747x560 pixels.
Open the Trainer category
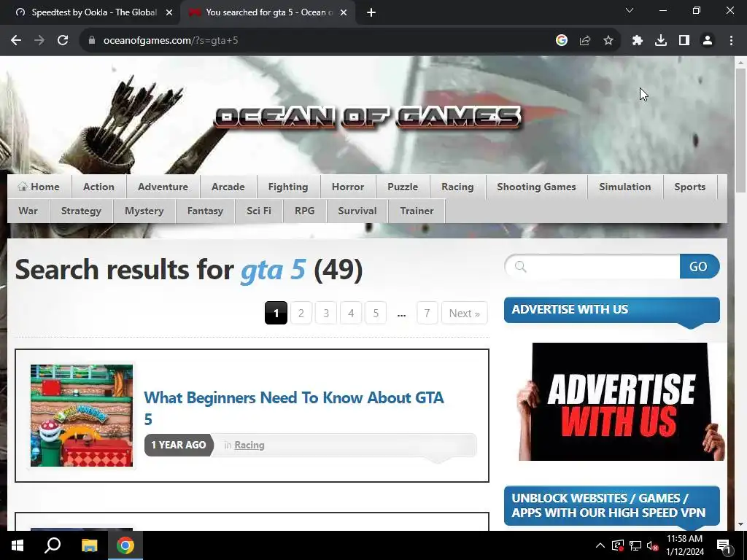coord(417,211)
